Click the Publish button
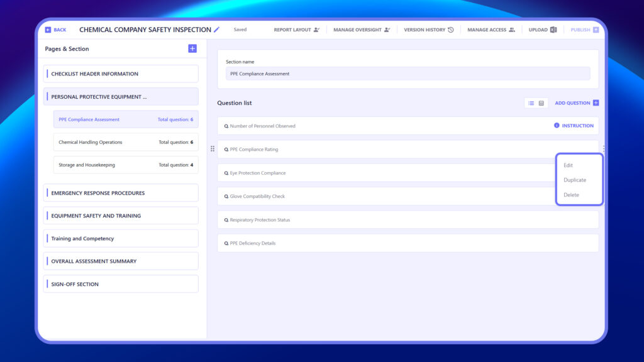This screenshot has height=362, width=644. coord(584,30)
